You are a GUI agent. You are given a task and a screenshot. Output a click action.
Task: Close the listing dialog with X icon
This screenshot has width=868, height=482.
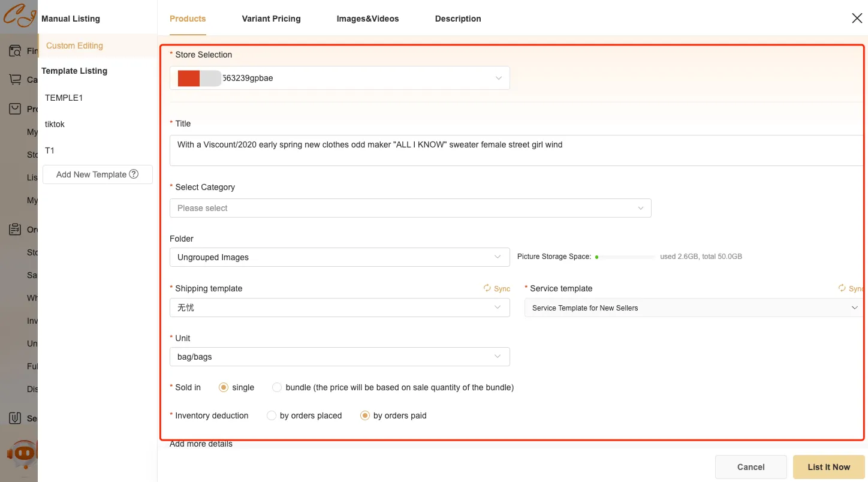pos(857,19)
